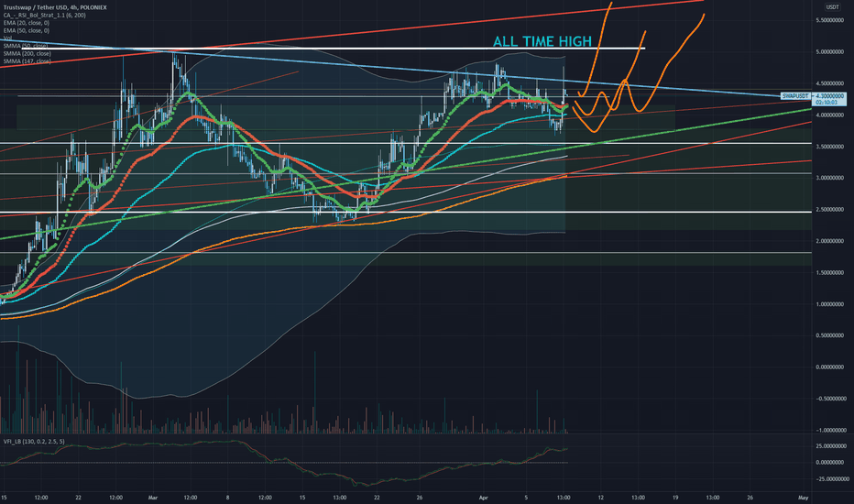Click the Trustswap / Tether USD chart title
The width and height of the screenshot is (854, 504).
(55, 7)
